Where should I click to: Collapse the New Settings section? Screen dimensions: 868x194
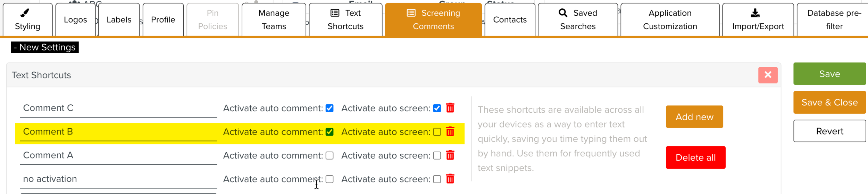(x=45, y=47)
